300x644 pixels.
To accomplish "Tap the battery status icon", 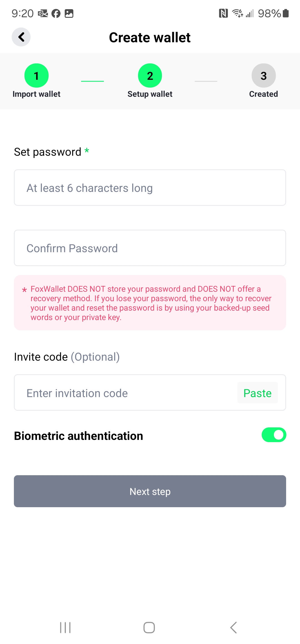I will click(286, 13).
